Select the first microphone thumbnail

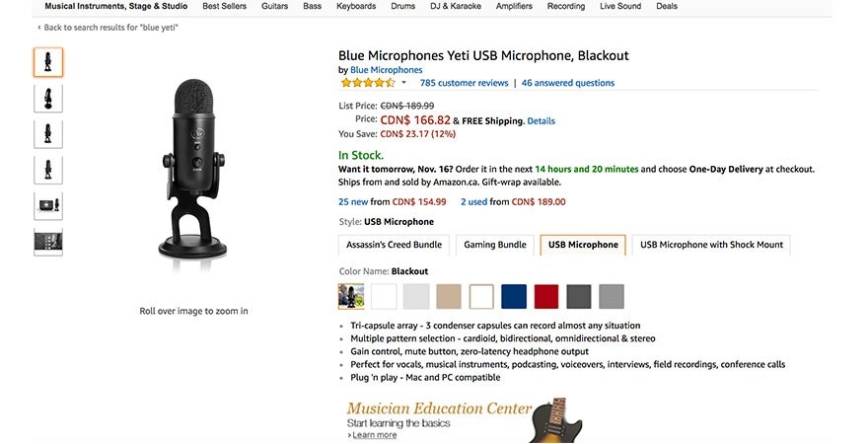pyautogui.click(x=48, y=62)
